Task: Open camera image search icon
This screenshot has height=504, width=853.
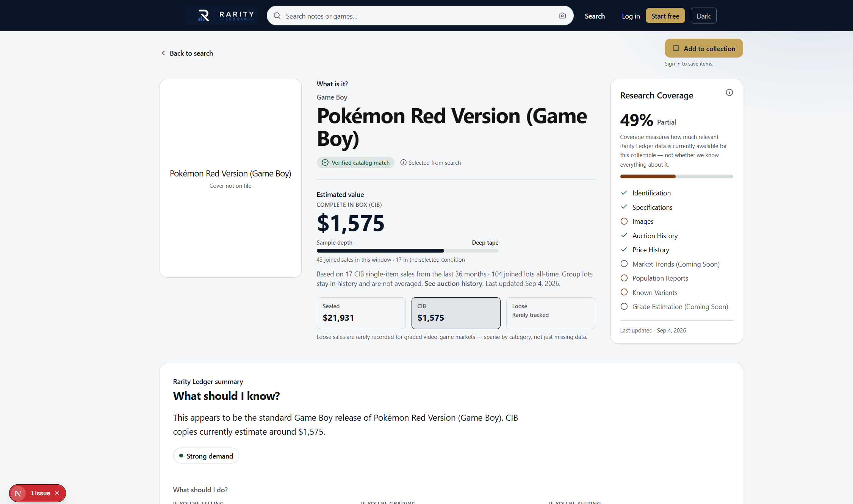Action: click(x=562, y=16)
